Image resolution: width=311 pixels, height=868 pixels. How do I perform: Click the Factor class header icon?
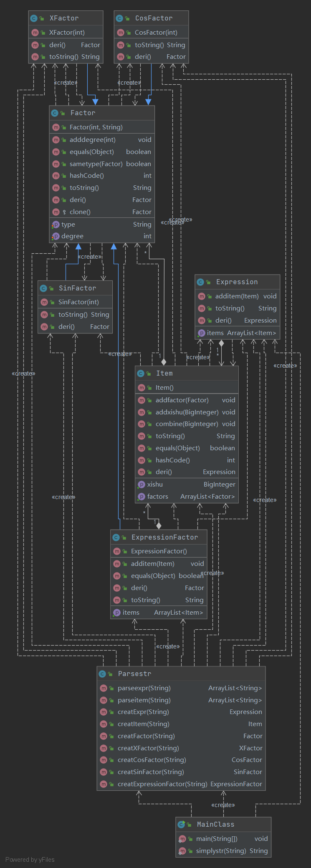coord(55,113)
